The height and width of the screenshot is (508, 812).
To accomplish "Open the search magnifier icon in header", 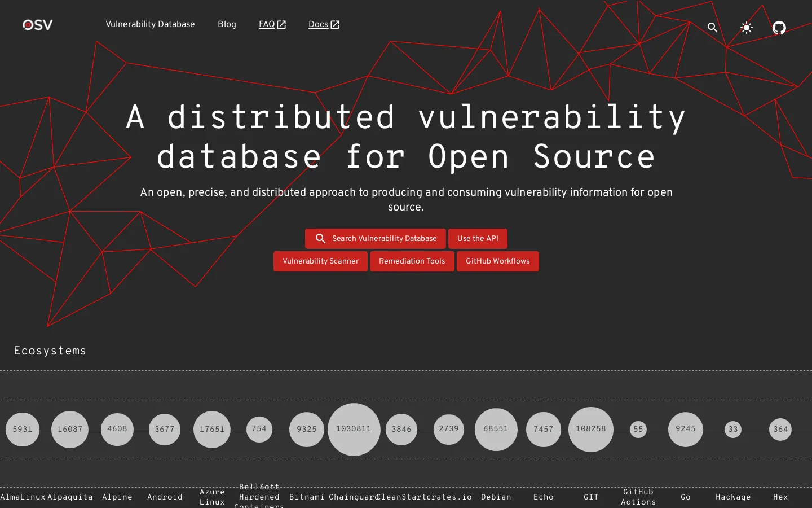I will [713, 27].
